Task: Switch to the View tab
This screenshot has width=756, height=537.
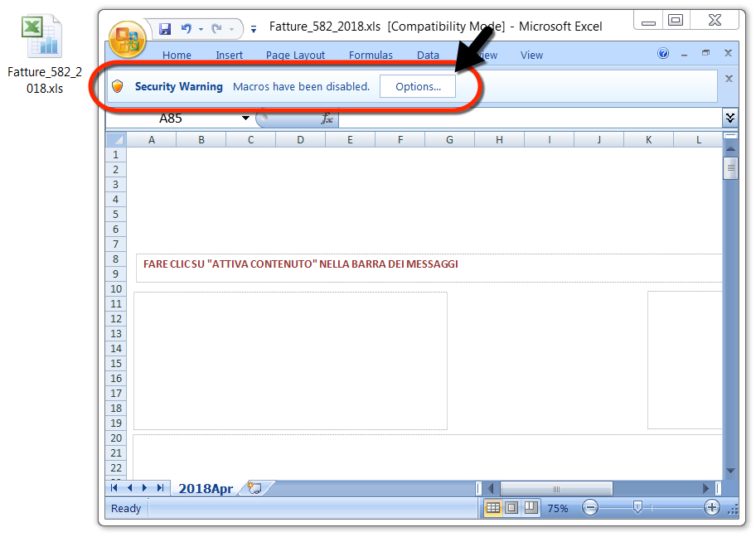Action: [x=531, y=56]
